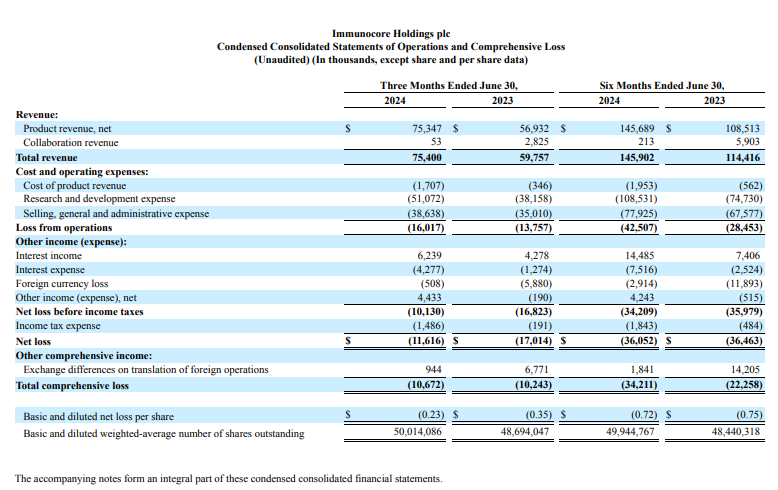This screenshot has height=490, width=778.
Task: Click the value 14,205
Action: pyautogui.click(x=745, y=369)
